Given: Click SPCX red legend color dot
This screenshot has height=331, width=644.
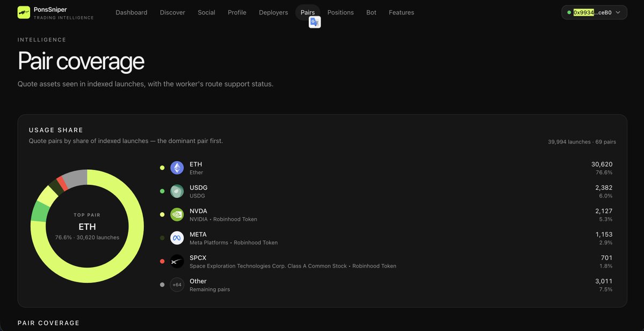Looking at the screenshot, I should (162, 261).
